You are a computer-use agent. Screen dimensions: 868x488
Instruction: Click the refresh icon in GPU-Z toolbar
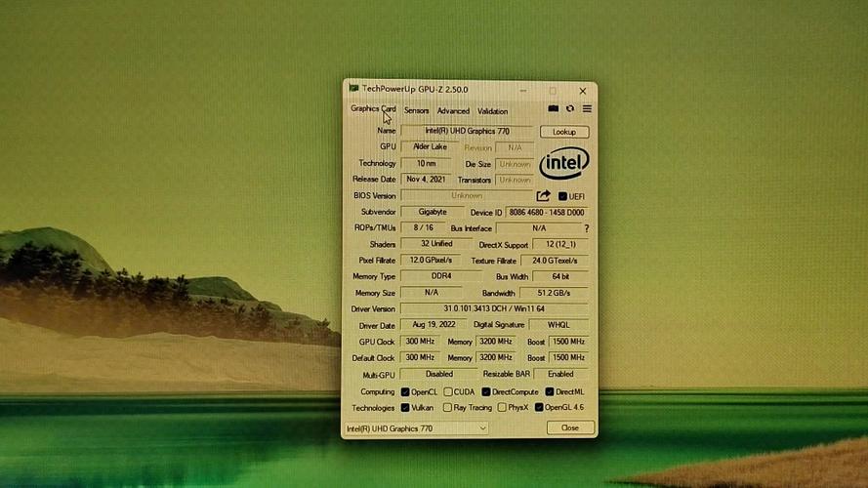tap(570, 109)
